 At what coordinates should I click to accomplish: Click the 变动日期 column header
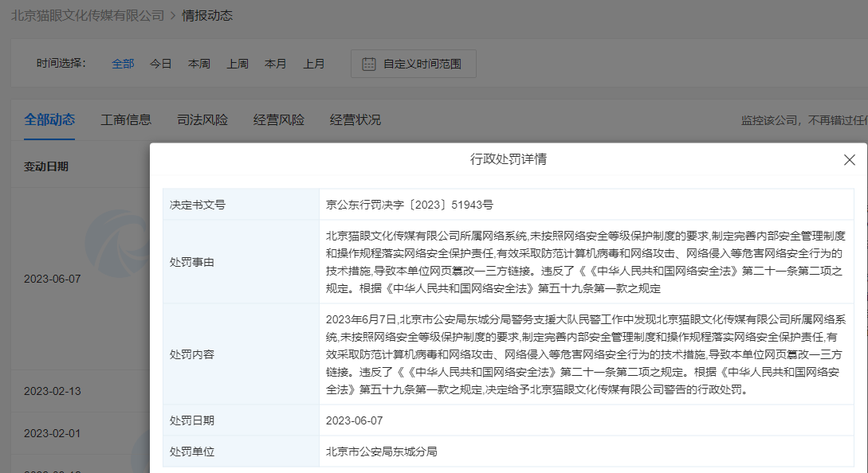click(46, 166)
